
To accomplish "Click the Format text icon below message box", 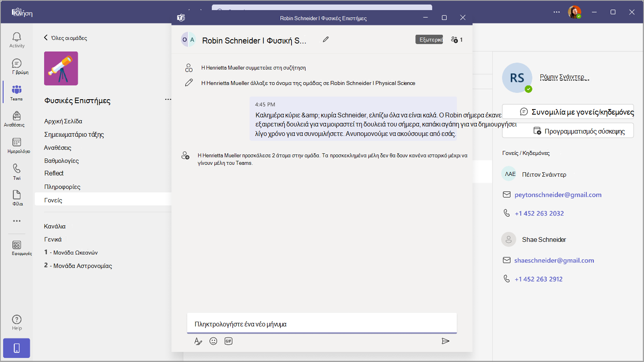I will click(x=198, y=341).
